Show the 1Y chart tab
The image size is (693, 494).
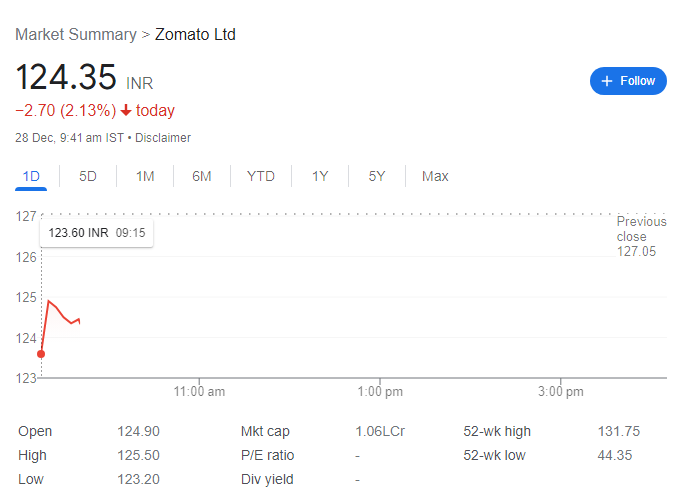[320, 176]
